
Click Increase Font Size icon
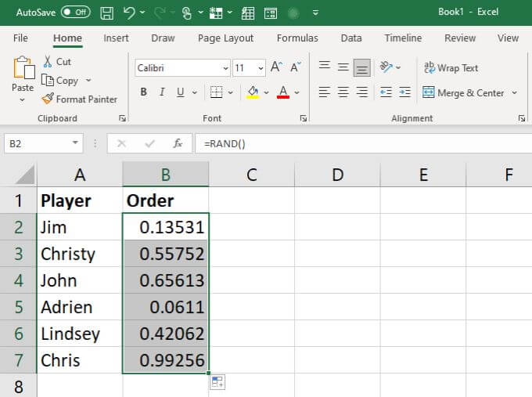click(x=276, y=67)
